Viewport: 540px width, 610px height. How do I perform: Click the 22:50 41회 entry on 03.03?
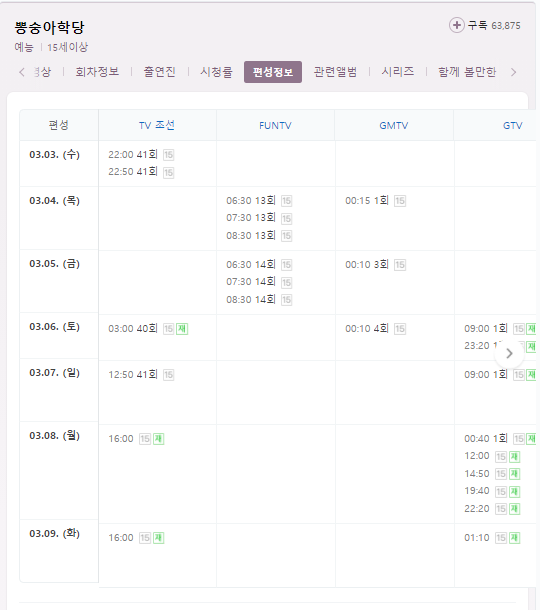click(x=133, y=172)
